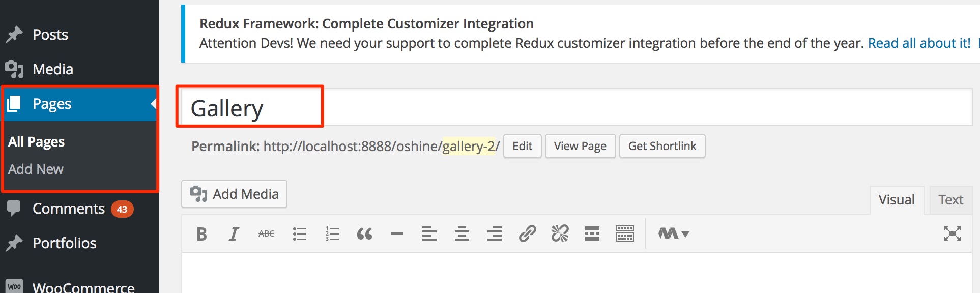Insert a blockquote
980x293 pixels.
(364, 234)
